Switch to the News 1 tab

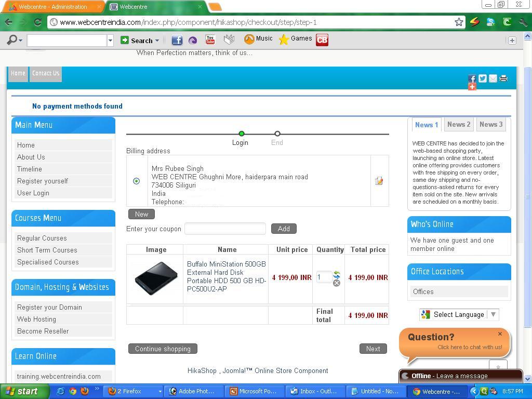427,125
